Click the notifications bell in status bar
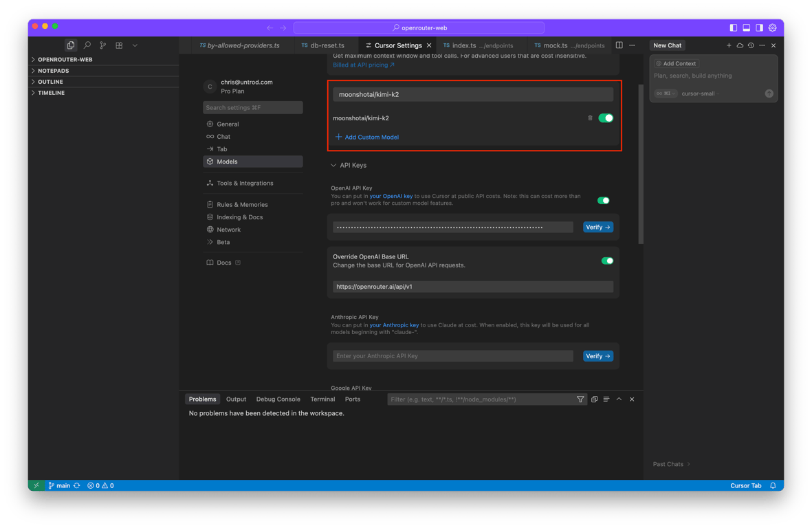The width and height of the screenshot is (812, 528). click(773, 485)
